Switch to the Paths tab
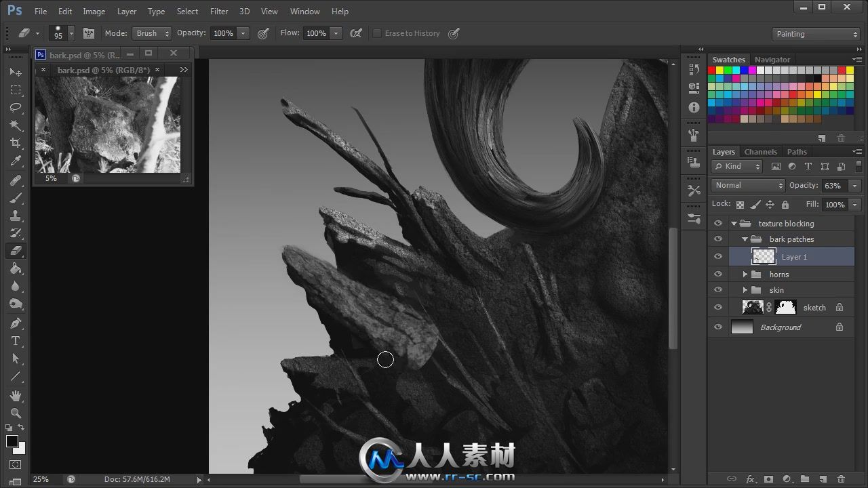Image resolution: width=868 pixels, height=488 pixels. pyautogui.click(x=797, y=152)
